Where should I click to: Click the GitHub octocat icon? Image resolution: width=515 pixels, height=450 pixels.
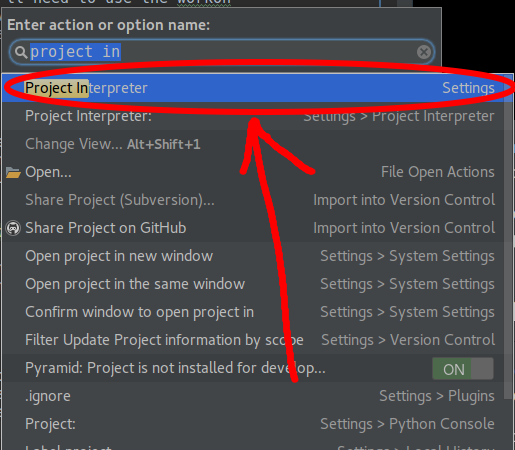click(x=13, y=228)
